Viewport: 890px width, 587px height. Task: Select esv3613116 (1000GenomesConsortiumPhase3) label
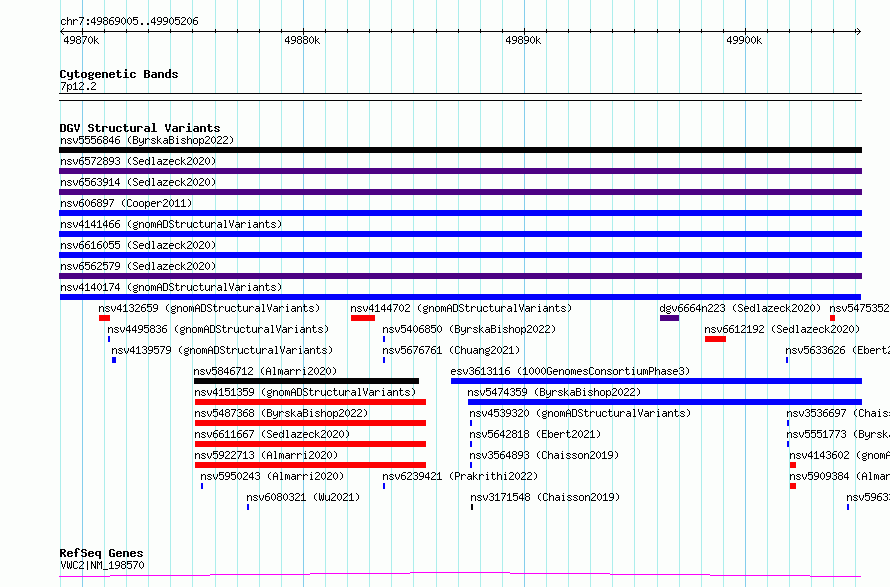point(570,371)
